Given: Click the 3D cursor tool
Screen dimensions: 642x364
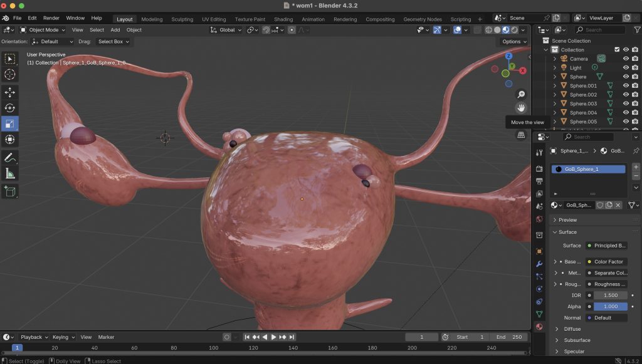Looking at the screenshot, I should click(x=10, y=75).
